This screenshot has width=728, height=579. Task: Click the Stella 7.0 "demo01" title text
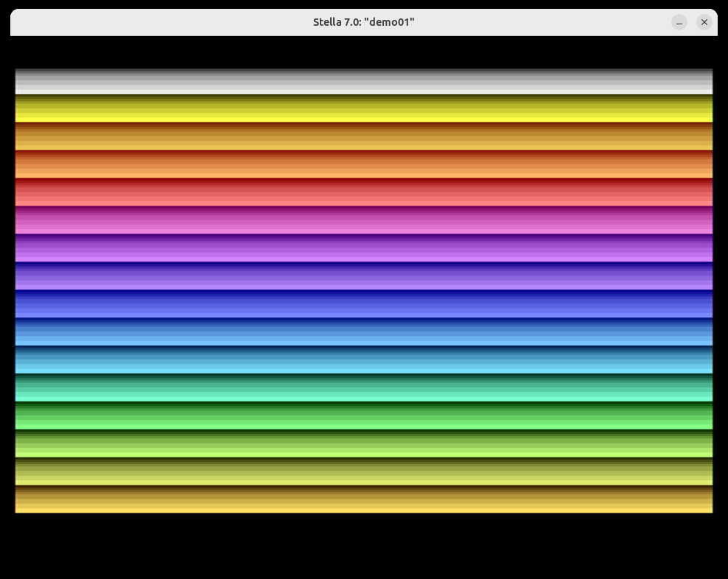[x=363, y=22]
